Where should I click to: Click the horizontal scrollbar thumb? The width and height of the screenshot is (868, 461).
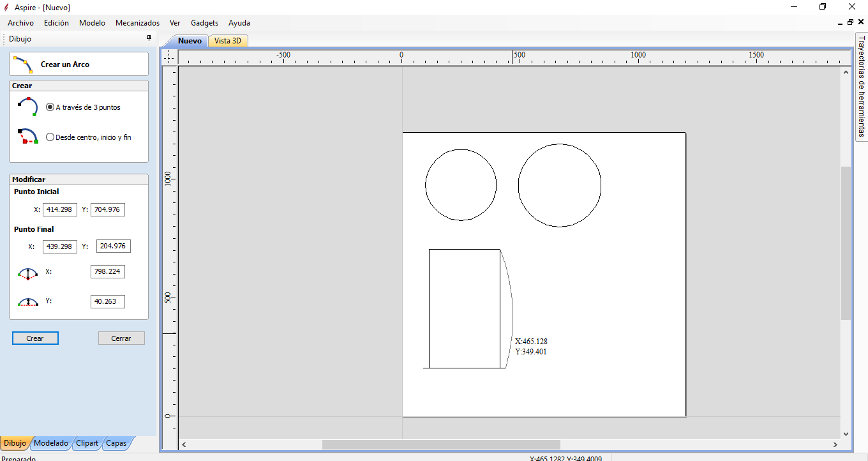[441, 444]
